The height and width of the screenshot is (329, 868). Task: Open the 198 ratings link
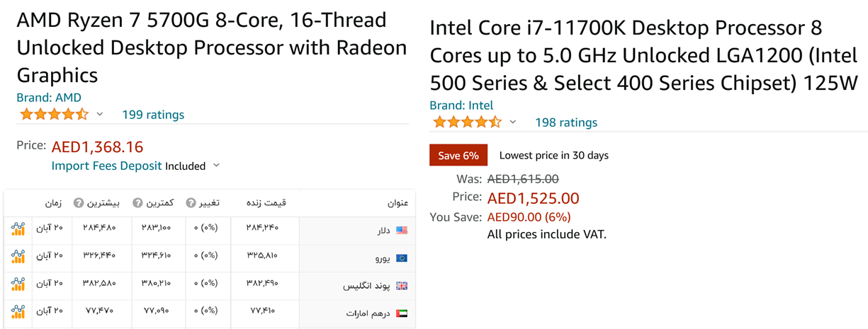coord(565,122)
